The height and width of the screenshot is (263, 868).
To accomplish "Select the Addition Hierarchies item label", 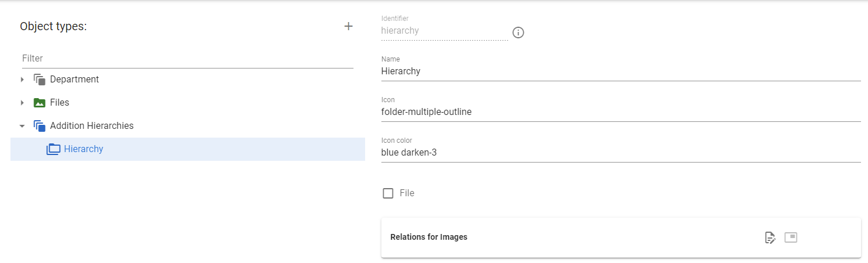I will (x=92, y=126).
